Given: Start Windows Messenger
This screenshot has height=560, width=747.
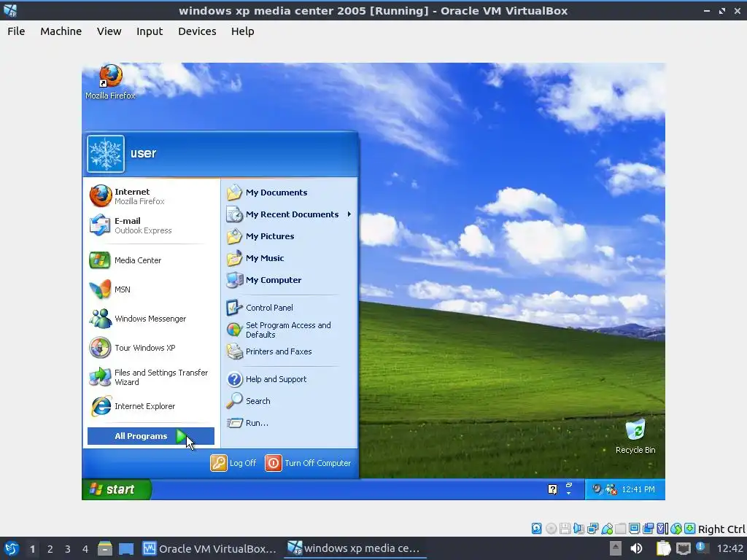Looking at the screenshot, I should coord(150,319).
